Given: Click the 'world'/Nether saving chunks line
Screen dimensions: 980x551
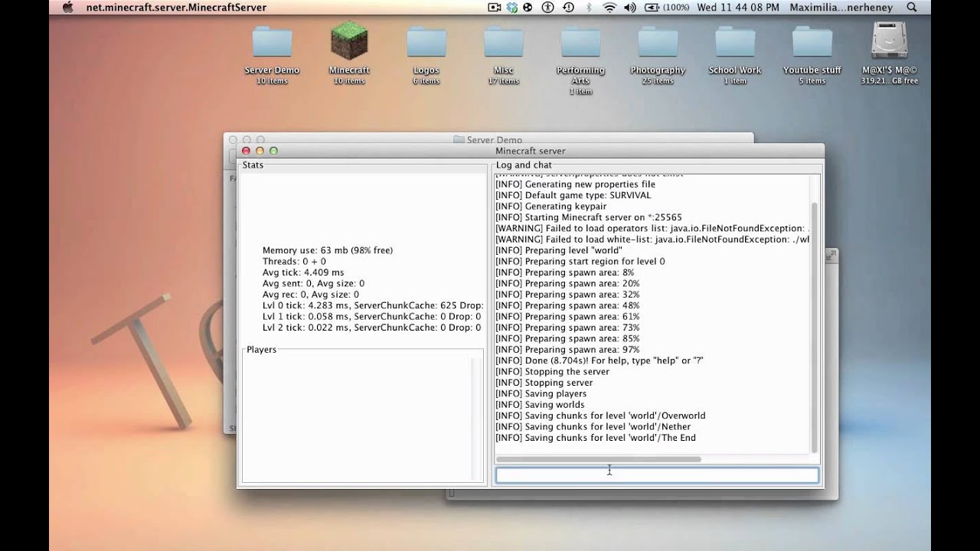Looking at the screenshot, I should [x=593, y=426].
